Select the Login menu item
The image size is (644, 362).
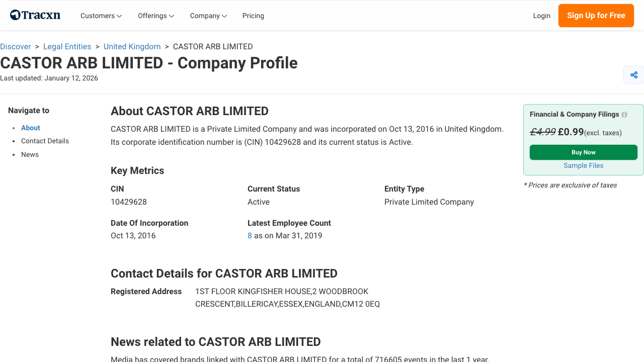pyautogui.click(x=542, y=16)
